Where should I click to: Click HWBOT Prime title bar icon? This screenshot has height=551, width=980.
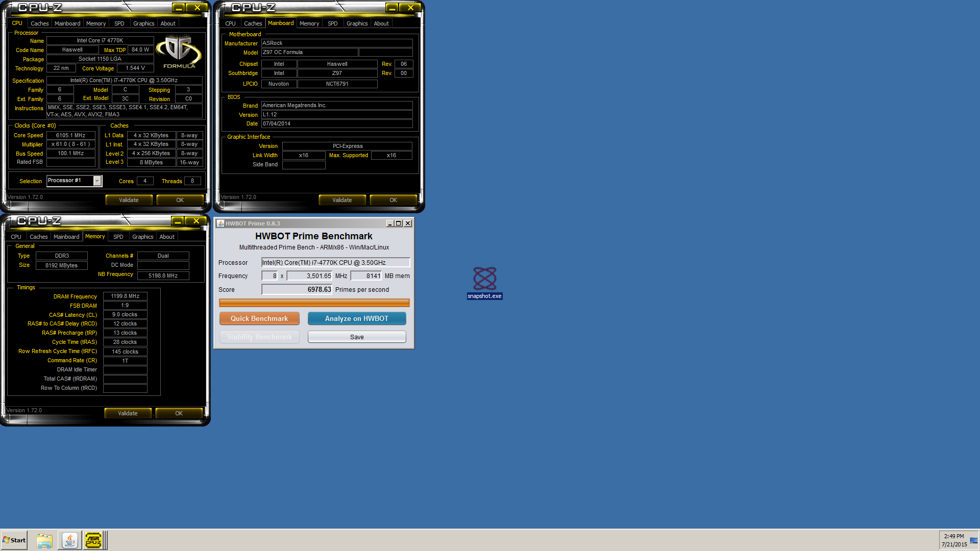click(220, 223)
